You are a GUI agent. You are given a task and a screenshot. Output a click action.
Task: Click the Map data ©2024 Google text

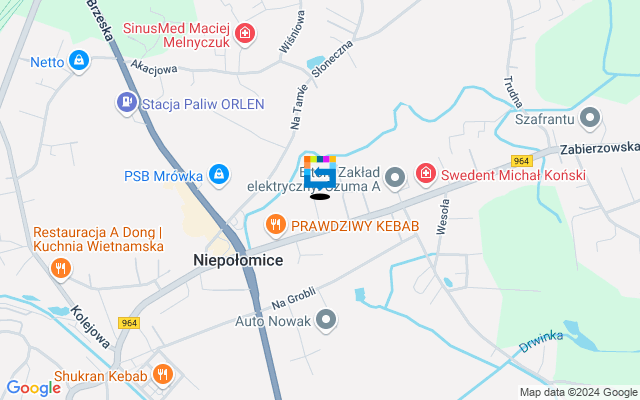click(x=578, y=393)
